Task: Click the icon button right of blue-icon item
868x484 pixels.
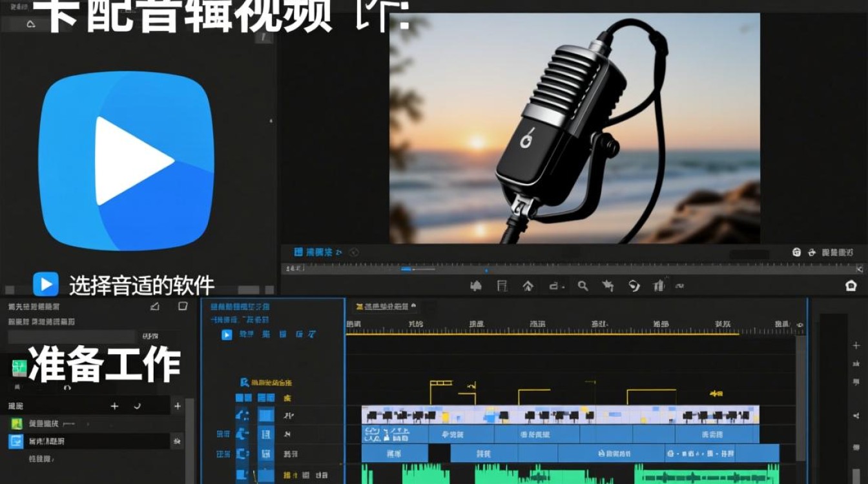Action: pos(176,441)
